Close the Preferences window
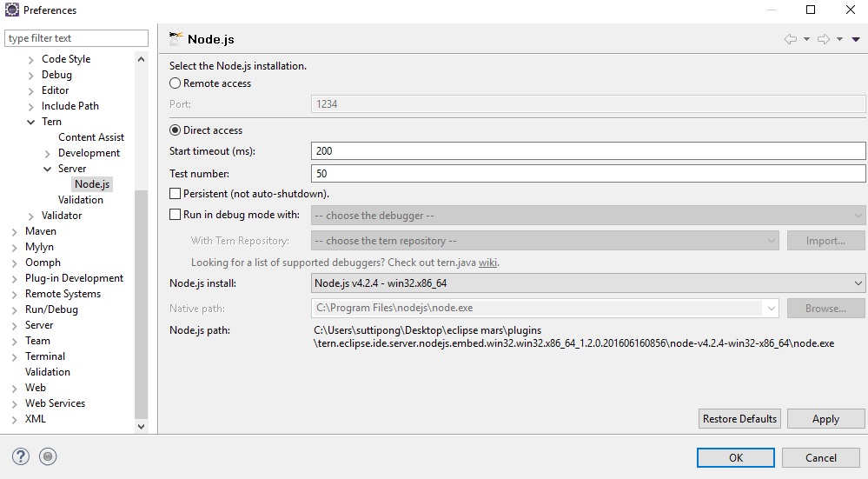 (x=851, y=10)
